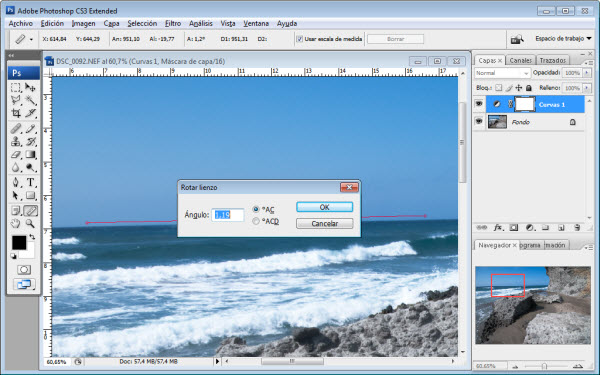Switch to the Canales tab
Image resolution: width=600 pixels, height=375 pixels.
point(520,60)
